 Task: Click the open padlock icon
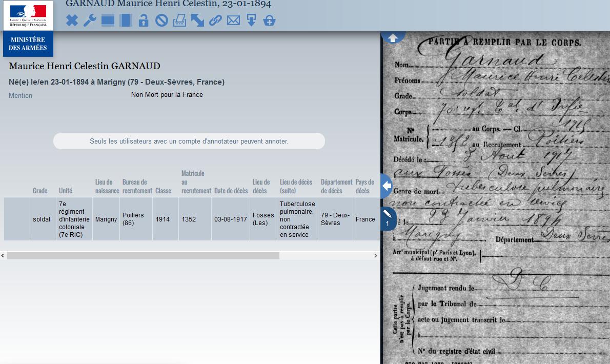[x=144, y=20]
